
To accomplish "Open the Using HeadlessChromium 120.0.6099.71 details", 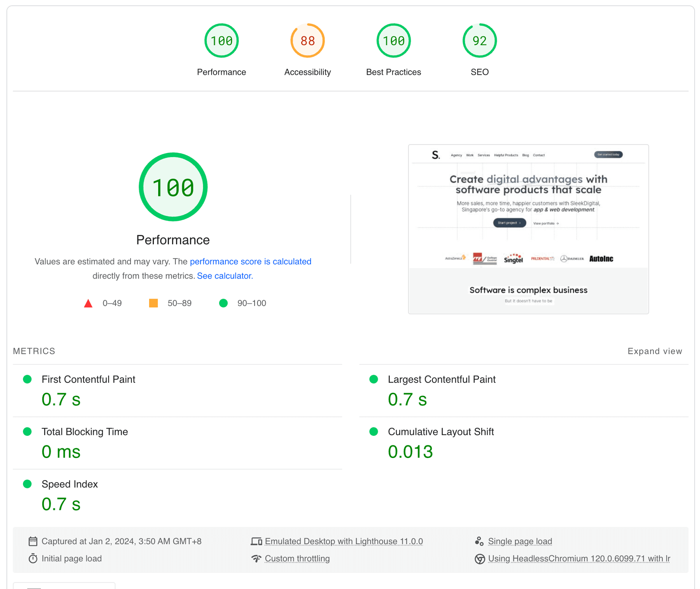I will [579, 558].
